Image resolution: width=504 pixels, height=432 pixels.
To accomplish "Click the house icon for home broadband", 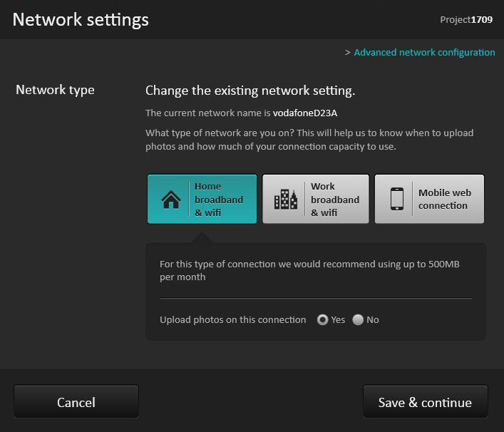I will 171,200.
